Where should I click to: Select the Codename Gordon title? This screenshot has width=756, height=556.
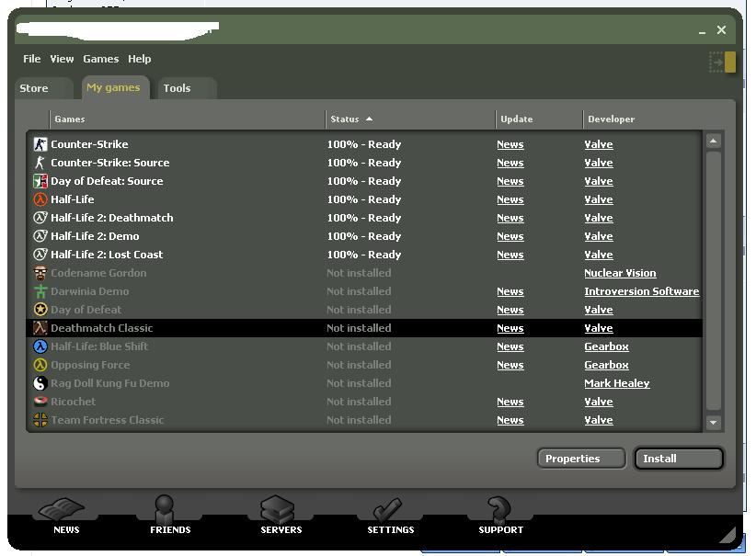pos(98,273)
